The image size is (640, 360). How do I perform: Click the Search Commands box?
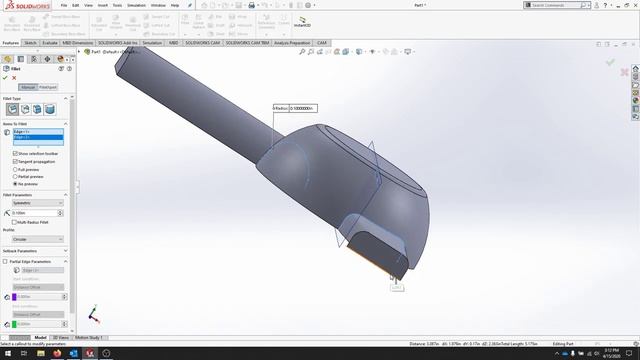(x=555, y=5)
